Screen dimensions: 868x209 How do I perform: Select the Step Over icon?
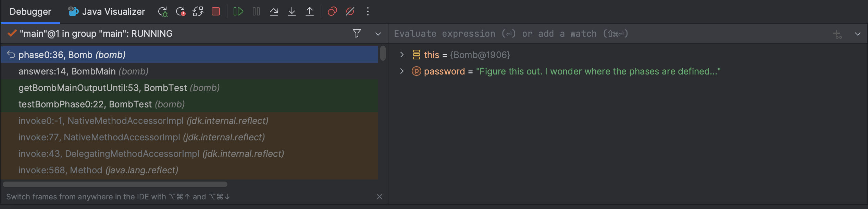(274, 11)
